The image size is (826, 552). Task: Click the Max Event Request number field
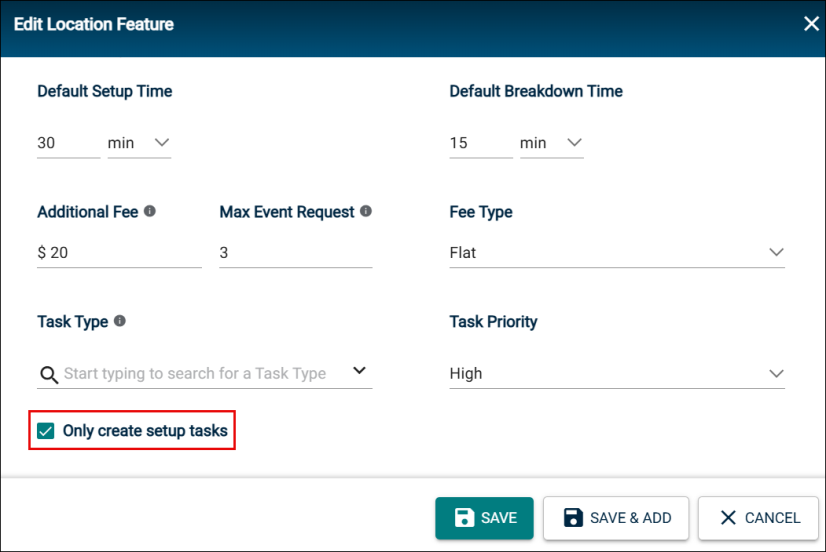click(x=296, y=252)
